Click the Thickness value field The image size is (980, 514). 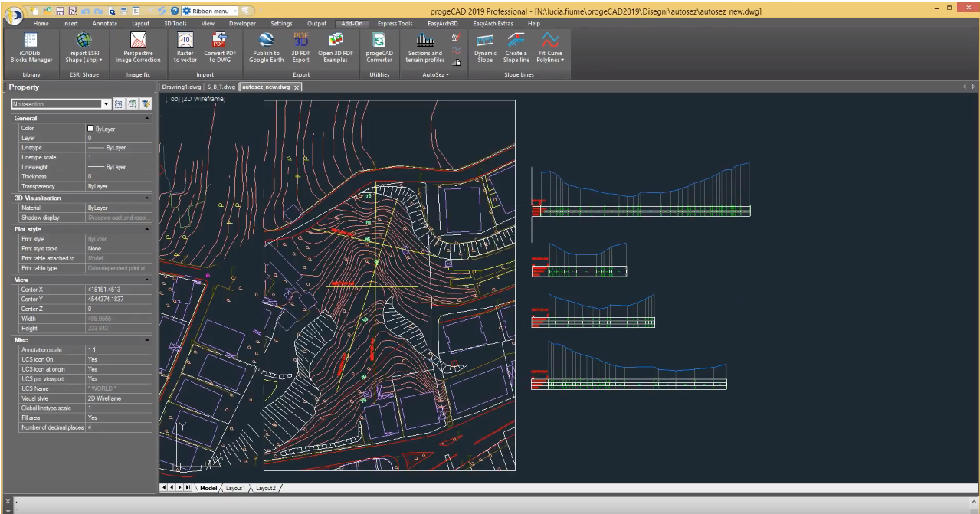tap(119, 177)
